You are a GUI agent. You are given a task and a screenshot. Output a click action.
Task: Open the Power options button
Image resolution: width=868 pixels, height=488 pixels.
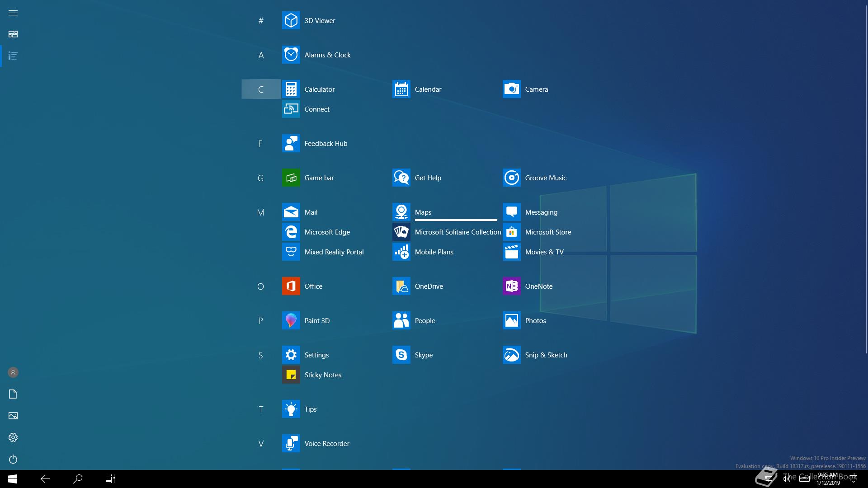point(13,459)
